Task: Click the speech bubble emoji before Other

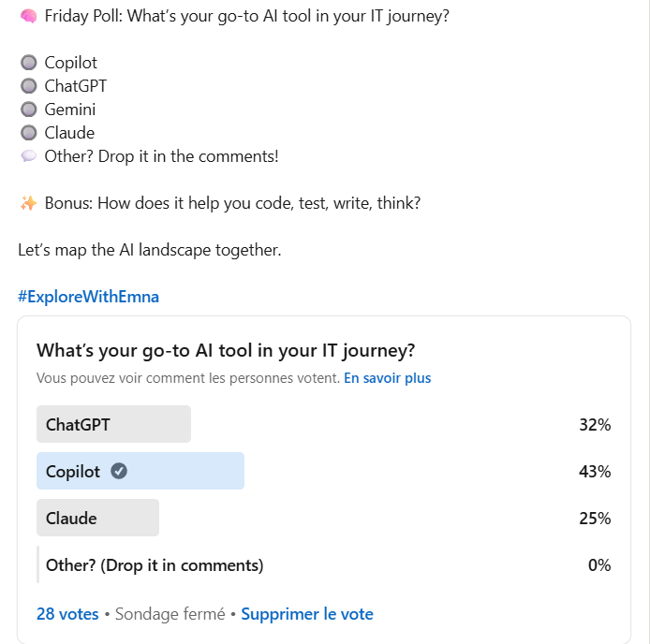Action: click(x=29, y=156)
